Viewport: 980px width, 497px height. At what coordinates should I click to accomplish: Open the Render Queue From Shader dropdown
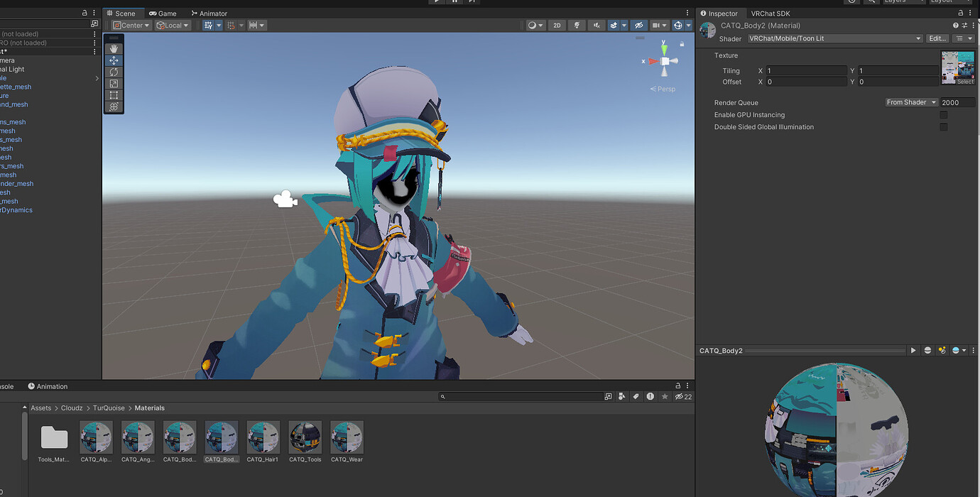[x=911, y=102]
